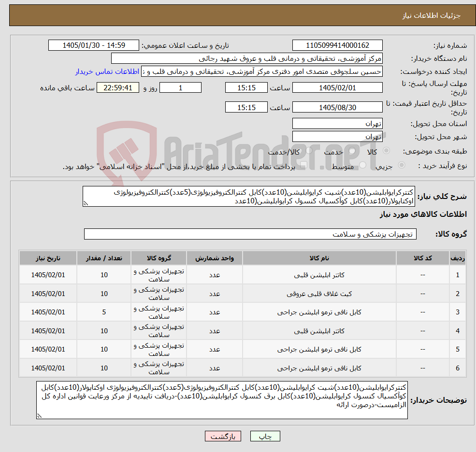
Task: Click response deadline date 1405/02/01 field
Action: [337, 88]
